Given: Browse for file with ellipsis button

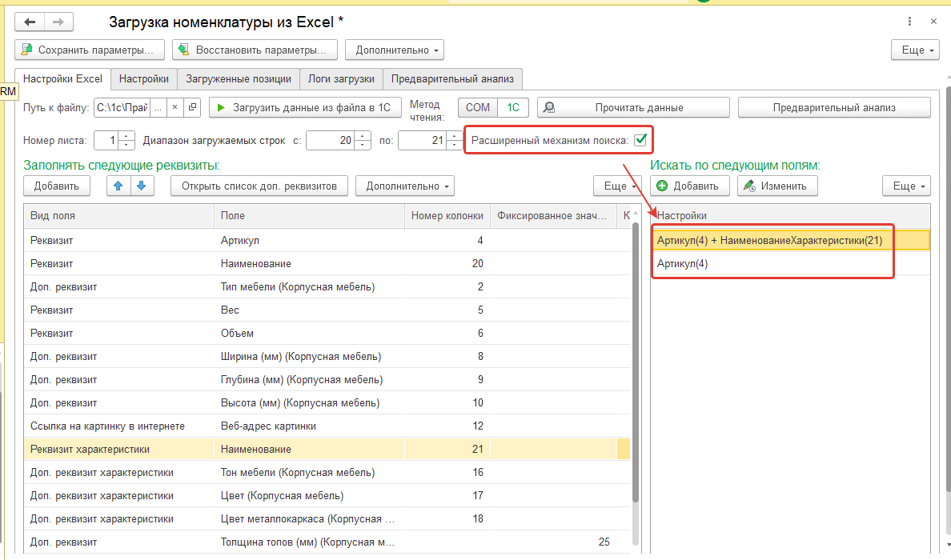Looking at the screenshot, I should pos(158,107).
